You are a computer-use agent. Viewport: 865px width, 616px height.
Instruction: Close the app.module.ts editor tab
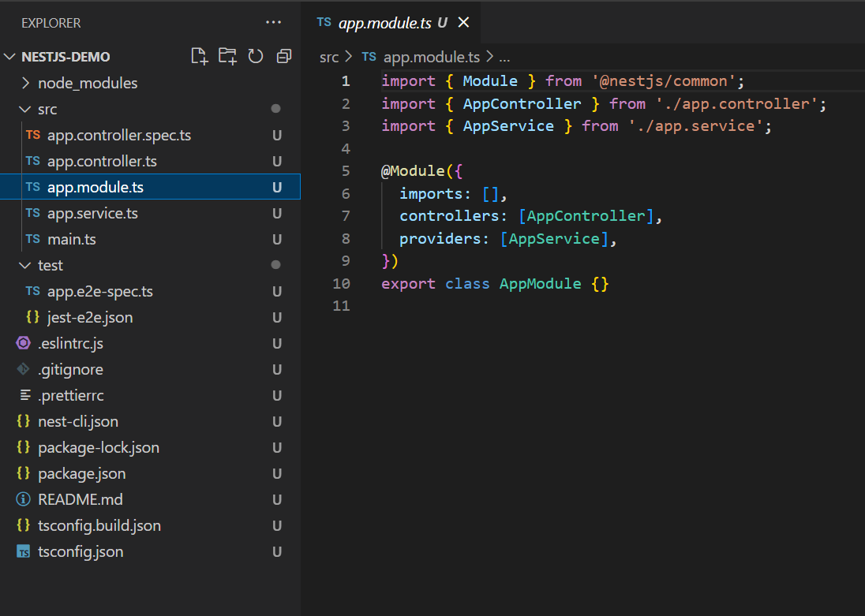[x=463, y=23]
